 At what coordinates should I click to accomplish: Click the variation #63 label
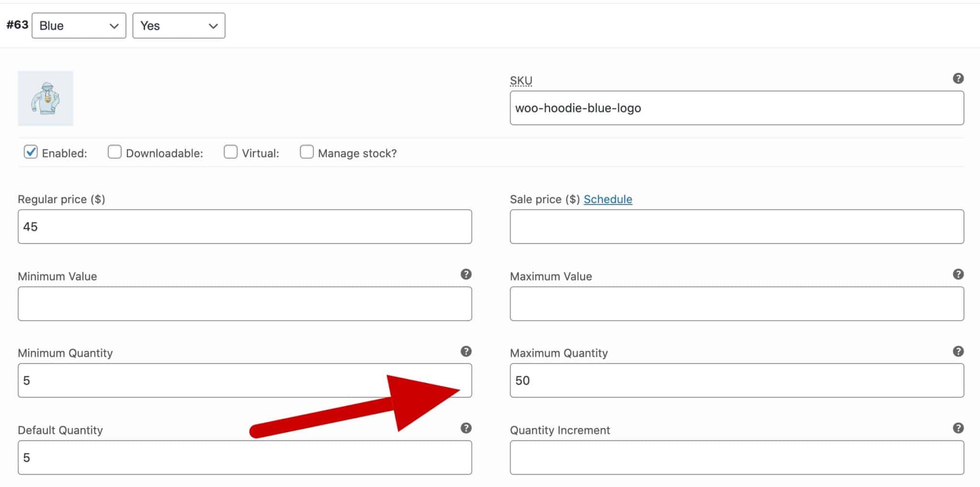(17, 25)
